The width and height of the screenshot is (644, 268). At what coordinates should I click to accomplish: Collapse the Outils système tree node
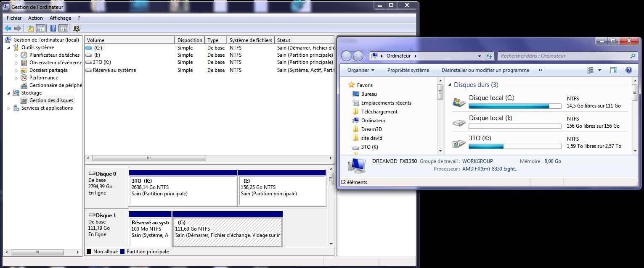pos(9,48)
